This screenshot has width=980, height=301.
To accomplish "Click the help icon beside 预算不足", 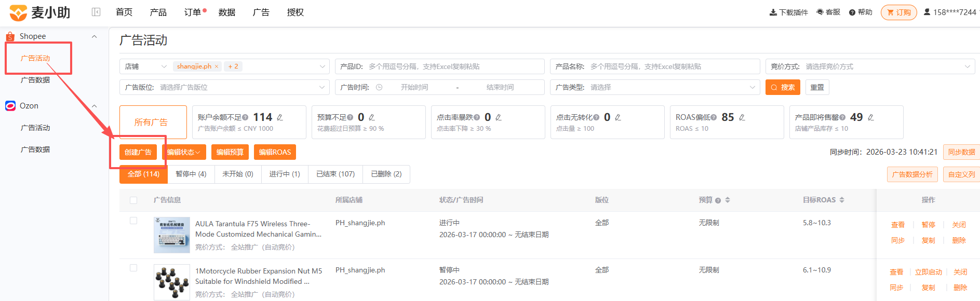I will 350,117.
